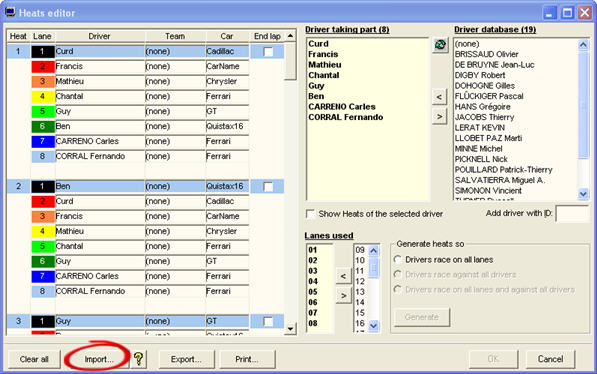The height and width of the screenshot is (374, 597).
Task: Select Curd in Driver taking part list
Action: point(318,44)
